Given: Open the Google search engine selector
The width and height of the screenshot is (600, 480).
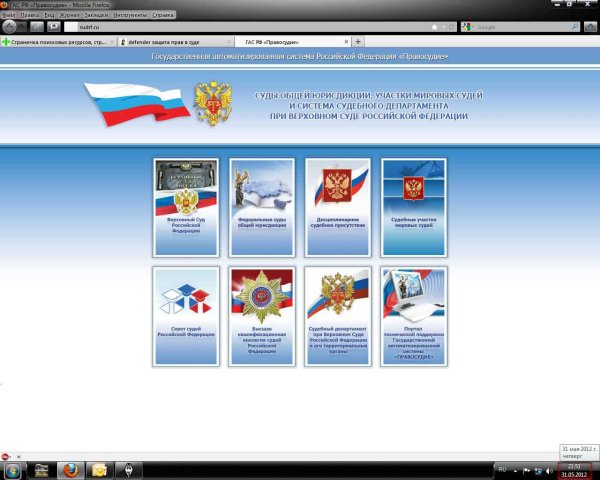Looking at the screenshot, I should (x=466, y=27).
